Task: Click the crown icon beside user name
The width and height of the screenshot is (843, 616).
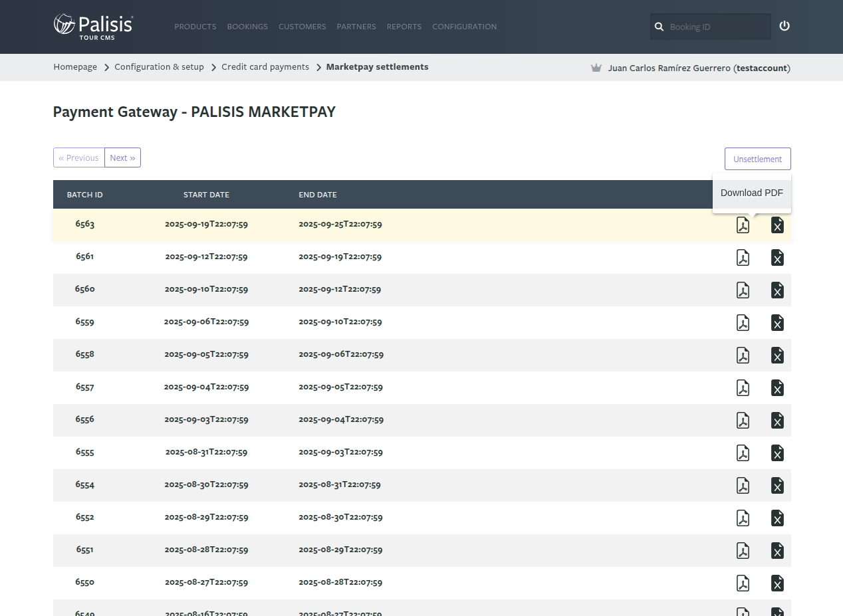Action: tap(596, 68)
